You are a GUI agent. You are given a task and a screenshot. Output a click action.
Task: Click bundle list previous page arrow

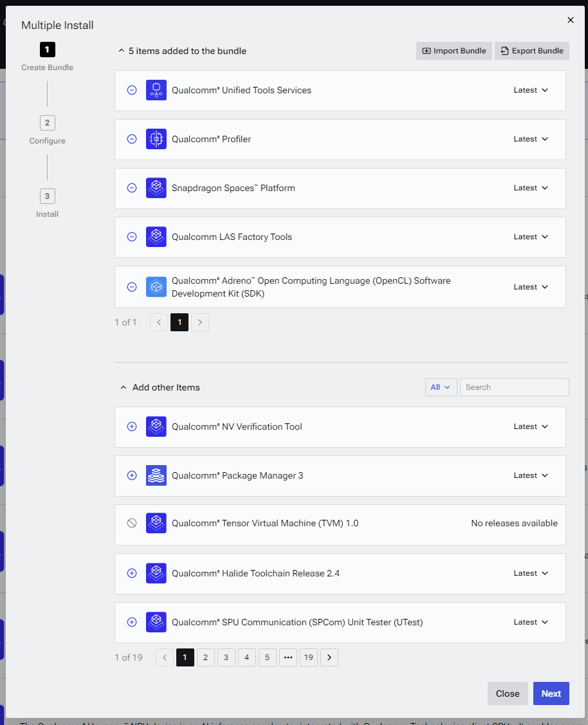158,322
